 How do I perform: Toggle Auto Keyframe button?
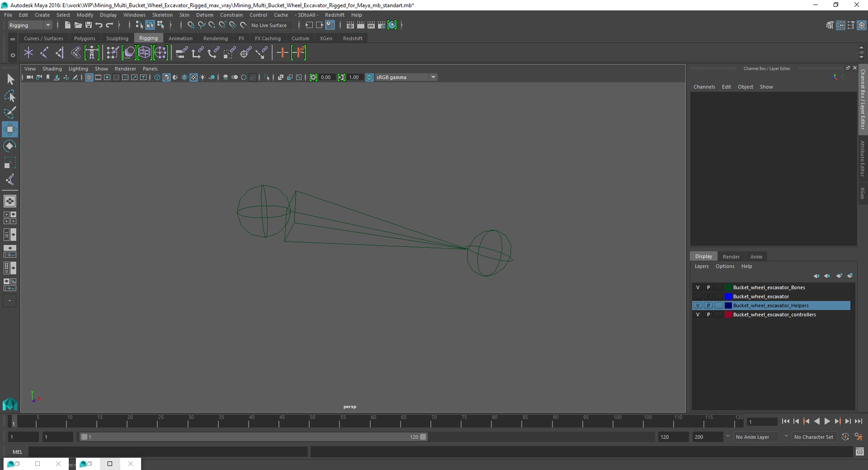(845, 437)
